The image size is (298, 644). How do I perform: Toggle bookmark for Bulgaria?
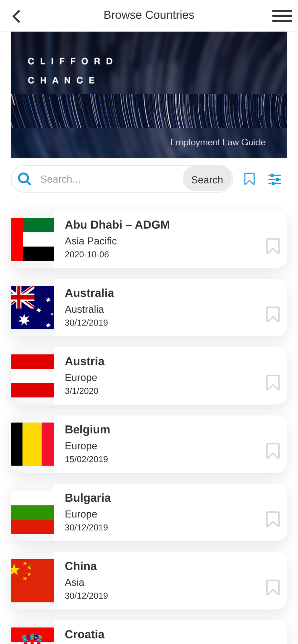[273, 519]
